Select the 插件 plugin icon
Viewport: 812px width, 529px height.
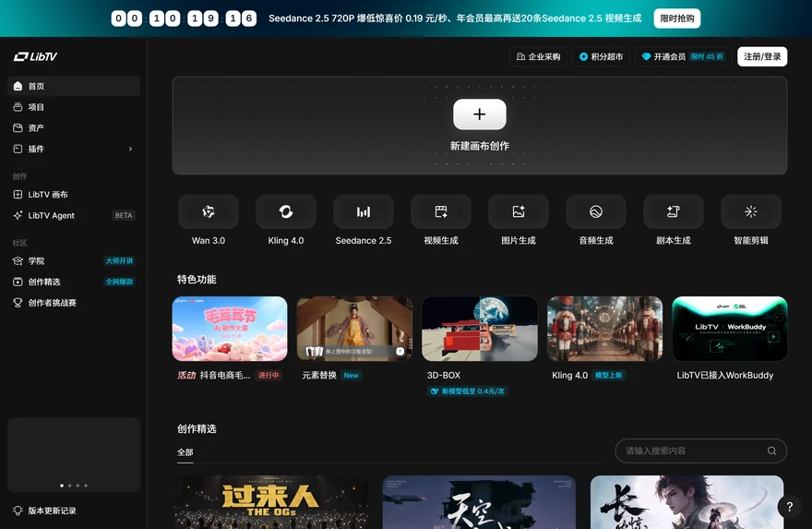(x=18, y=149)
